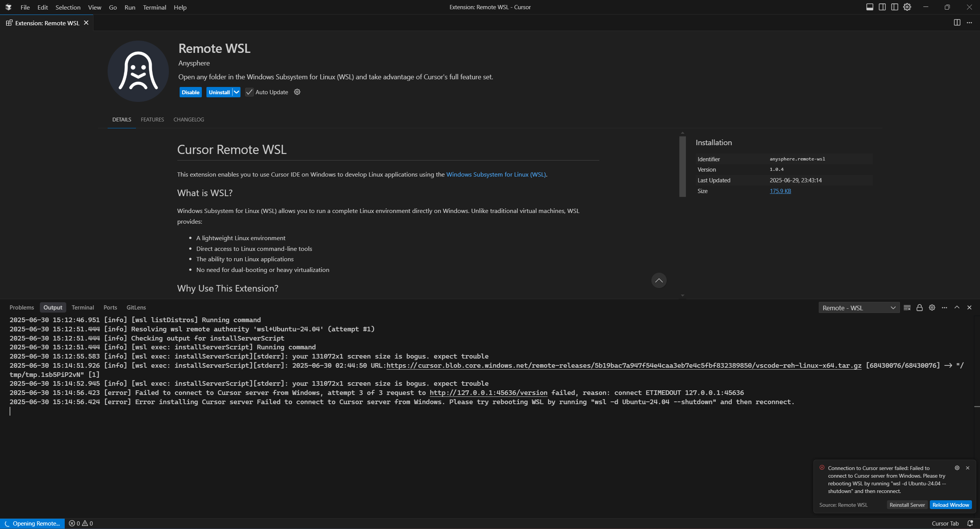This screenshot has height=529, width=980.
Task: Select the Output panel tab
Action: pos(53,307)
